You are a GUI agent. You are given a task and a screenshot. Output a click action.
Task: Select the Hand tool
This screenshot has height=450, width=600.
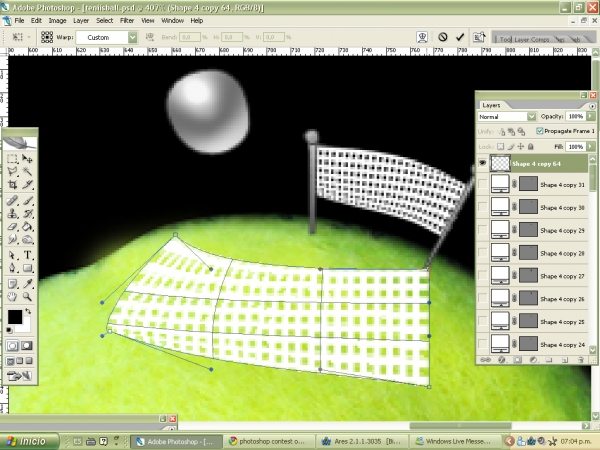coord(12,297)
